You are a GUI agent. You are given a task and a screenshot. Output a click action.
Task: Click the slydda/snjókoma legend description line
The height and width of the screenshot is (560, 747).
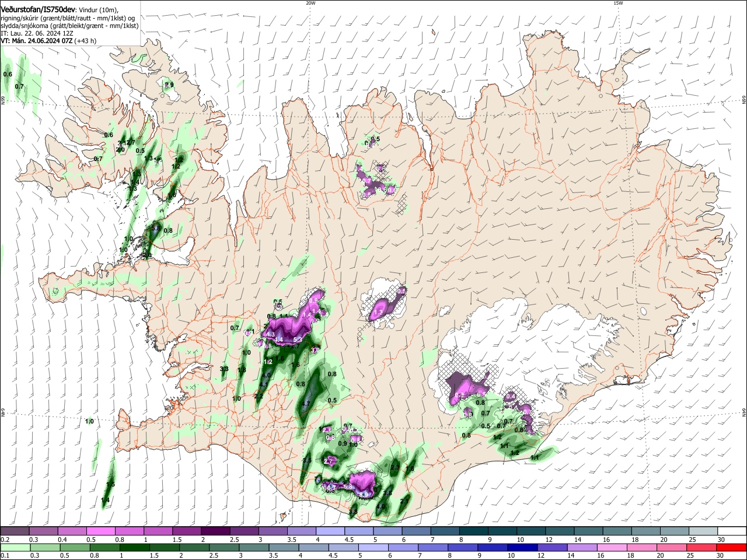pos(69,26)
